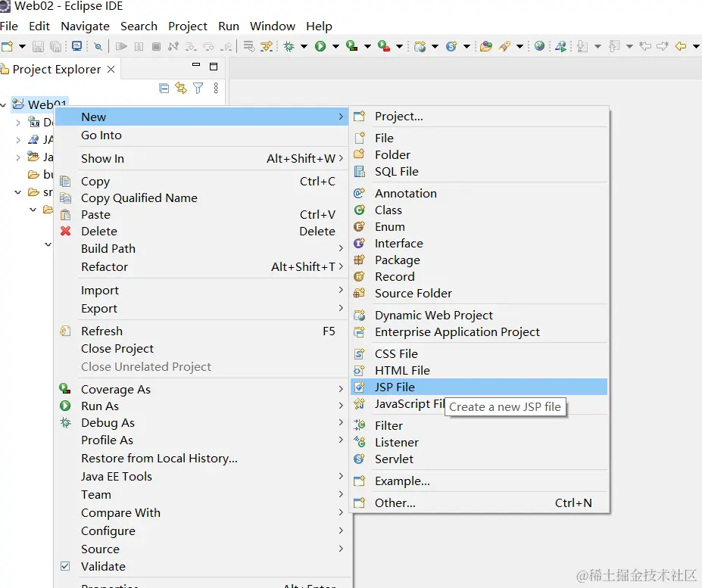Select Restore from Local History...

click(202, 459)
